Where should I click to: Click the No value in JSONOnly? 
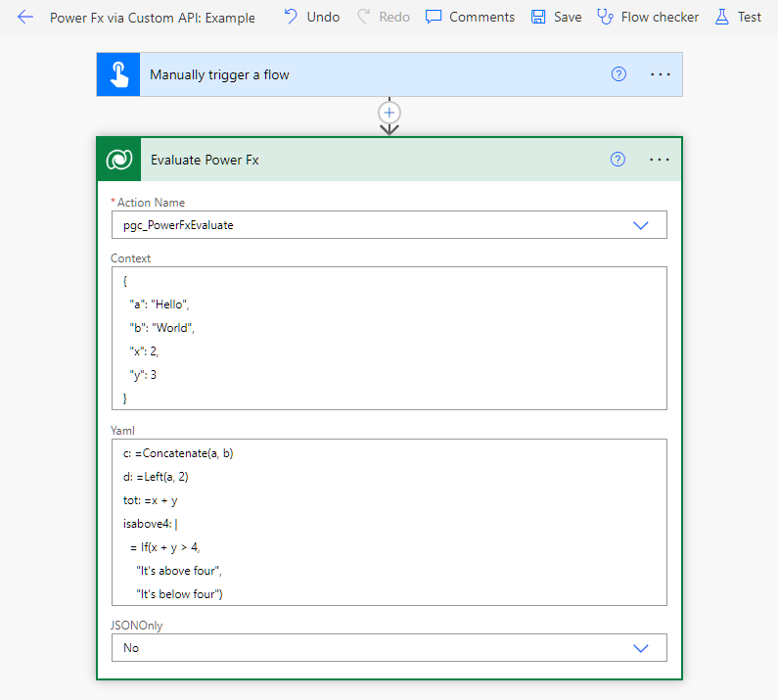pos(131,648)
